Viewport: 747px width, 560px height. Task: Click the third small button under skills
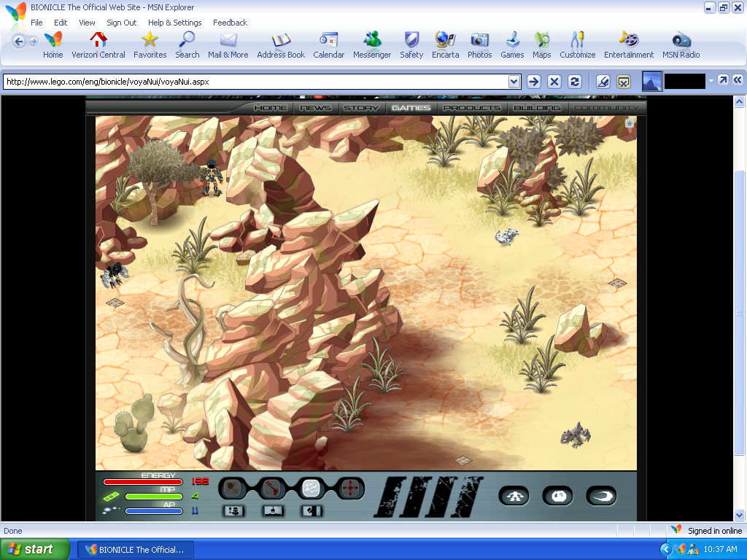[x=312, y=511]
